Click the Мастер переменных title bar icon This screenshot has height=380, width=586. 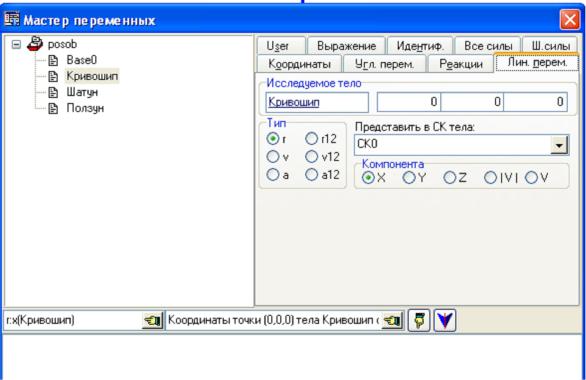click(x=12, y=19)
